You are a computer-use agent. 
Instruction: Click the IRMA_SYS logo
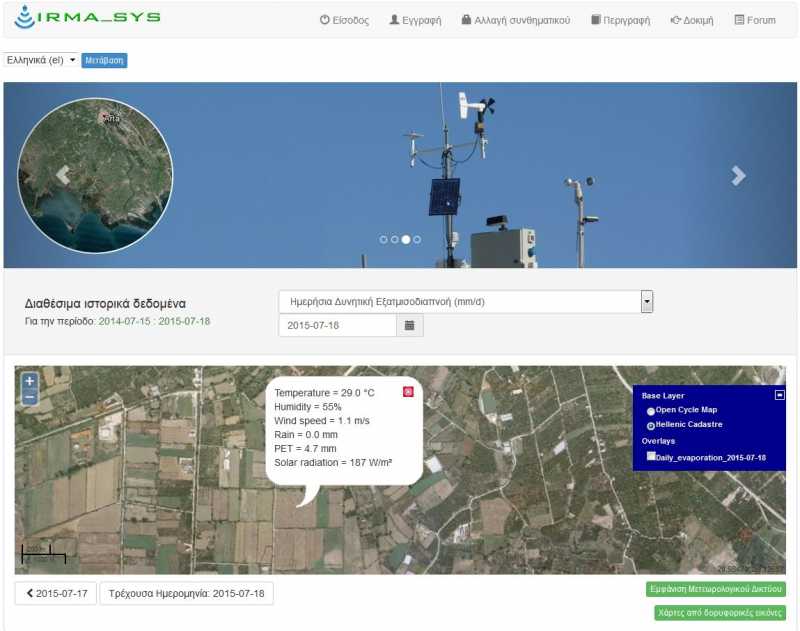[87, 18]
